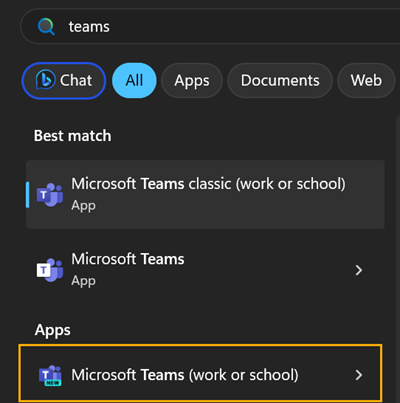This screenshot has height=403, width=400.
Task: Click in the search box containing teams
Action: 210,27
